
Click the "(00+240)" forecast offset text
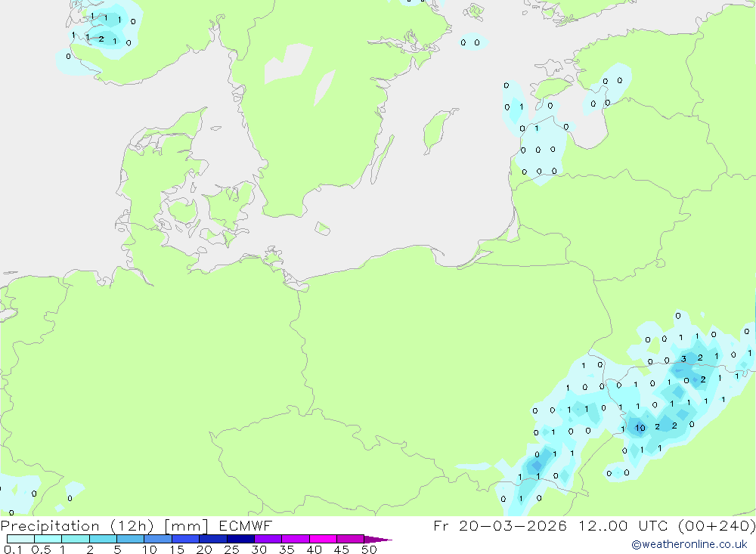[717, 526]
